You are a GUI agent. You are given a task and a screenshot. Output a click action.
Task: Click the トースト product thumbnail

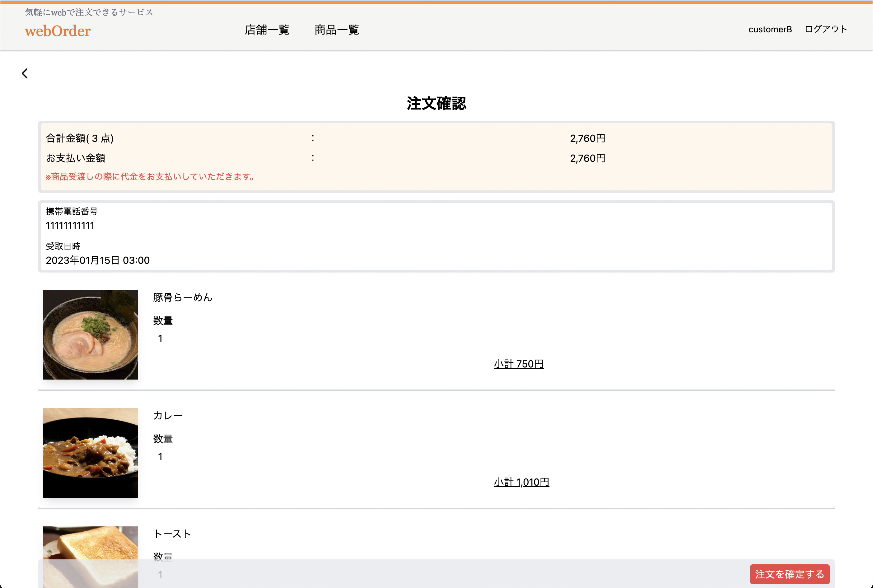pos(90,555)
